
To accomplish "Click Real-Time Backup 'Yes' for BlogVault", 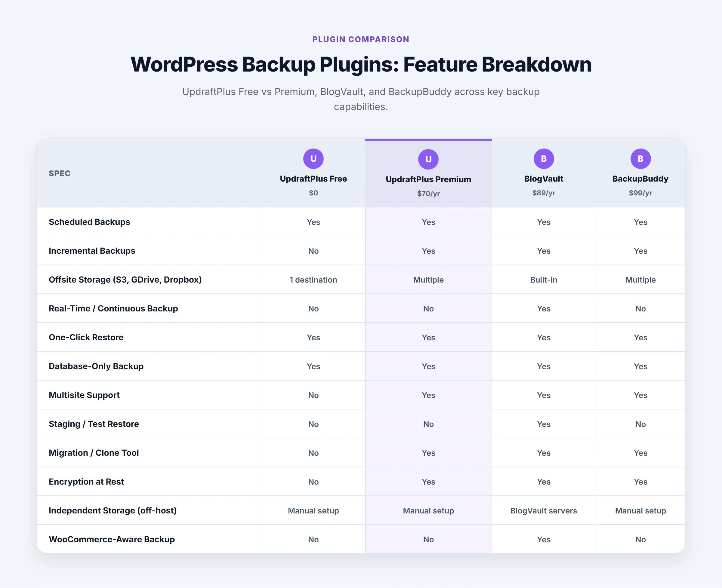I will point(544,308).
